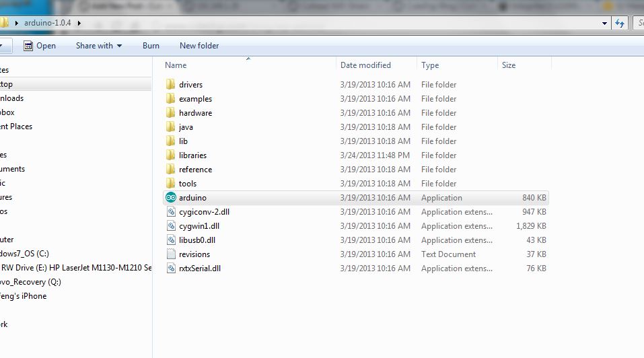This screenshot has width=644, height=358.
Task: Click the revisions text document icon
Action: 171,254
